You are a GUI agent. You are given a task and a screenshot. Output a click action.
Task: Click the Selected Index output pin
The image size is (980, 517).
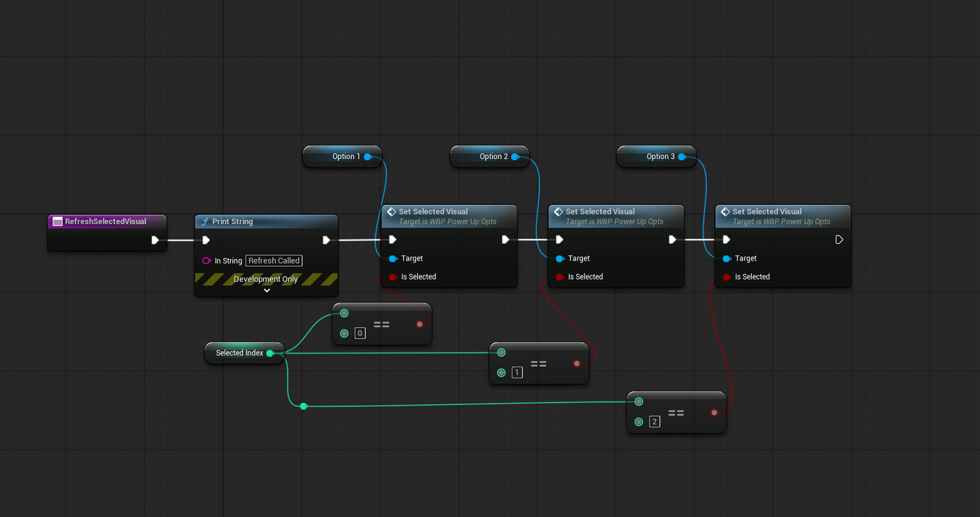pyautogui.click(x=270, y=353)
